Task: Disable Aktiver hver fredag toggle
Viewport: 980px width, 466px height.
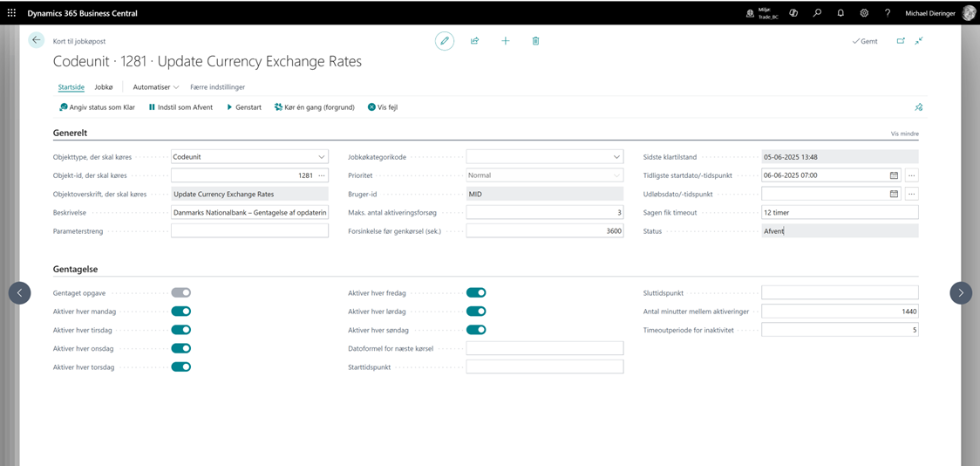Action: point(476,293)
